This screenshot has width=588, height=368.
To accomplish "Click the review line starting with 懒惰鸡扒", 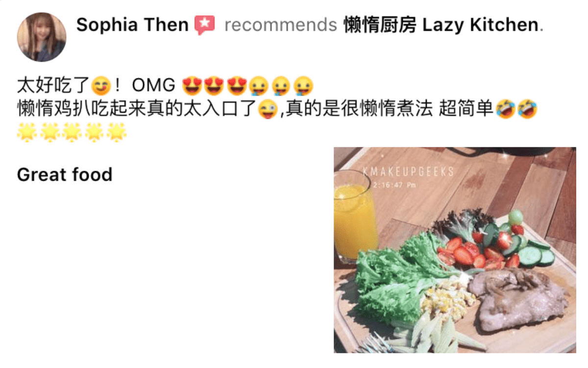I will point(277,109).
